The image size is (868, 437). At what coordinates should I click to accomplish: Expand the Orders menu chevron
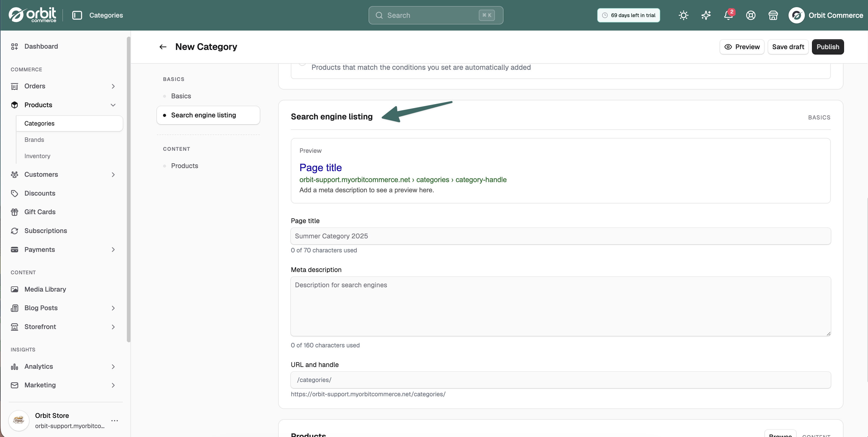(113, 86)
